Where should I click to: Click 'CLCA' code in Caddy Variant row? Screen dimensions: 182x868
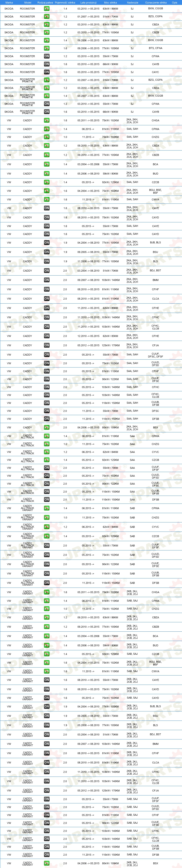[155, 762]
